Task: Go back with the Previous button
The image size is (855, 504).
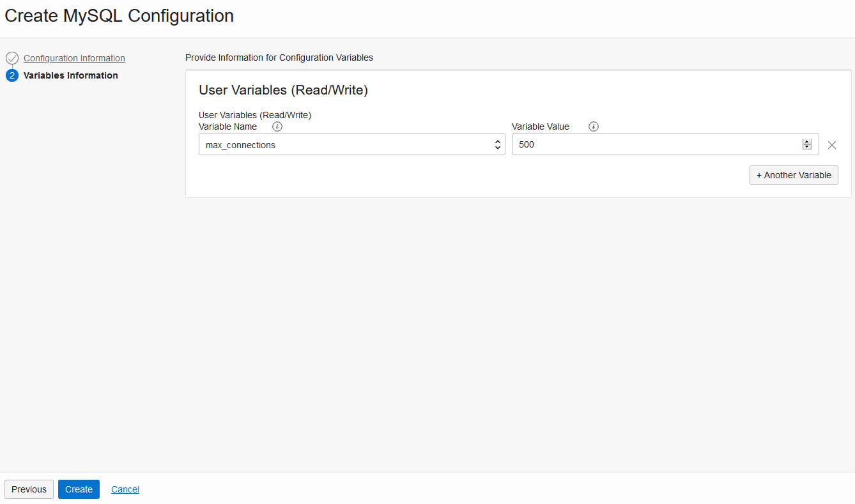Action: [x=29, y=489]
